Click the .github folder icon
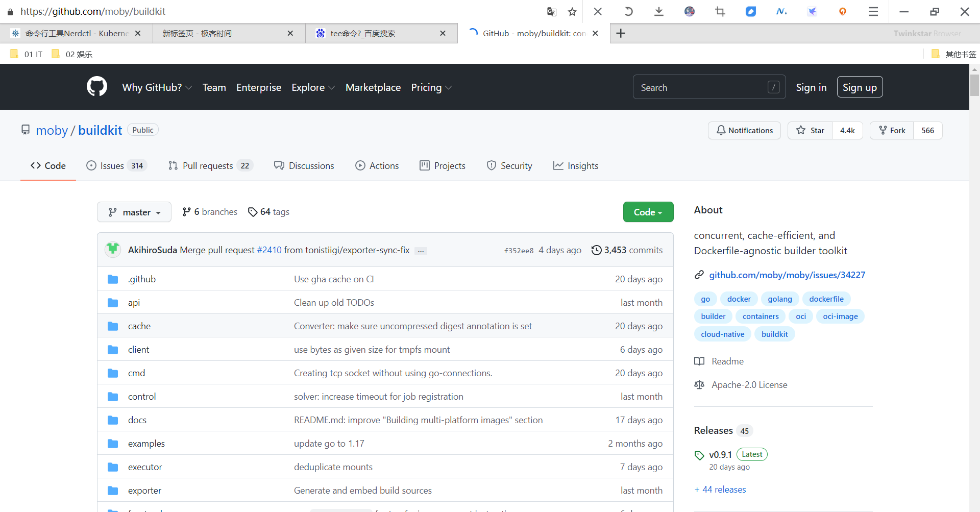Screen dimensions: 980x512 pos(113,279)
